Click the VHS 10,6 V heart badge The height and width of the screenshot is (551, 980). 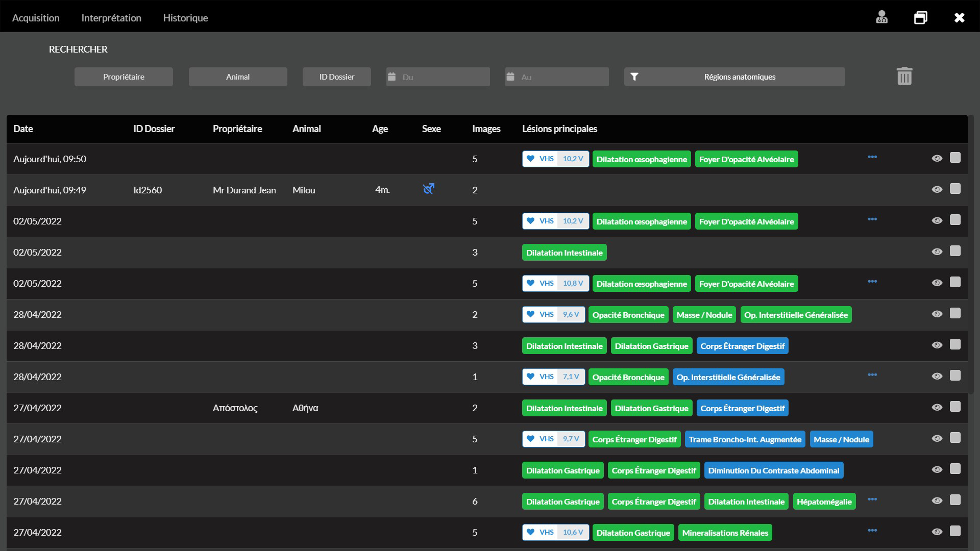[555, 532]
